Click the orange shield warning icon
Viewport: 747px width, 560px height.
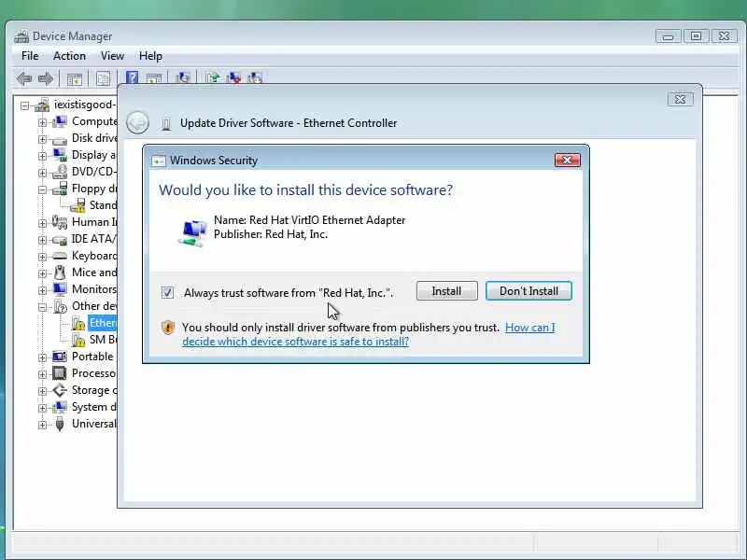[168, 328]
